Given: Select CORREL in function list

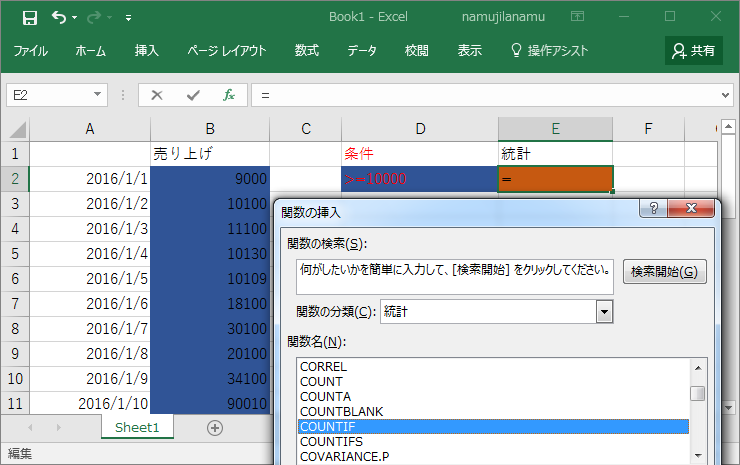Looking at the screenshot, I should click(493, 367).
